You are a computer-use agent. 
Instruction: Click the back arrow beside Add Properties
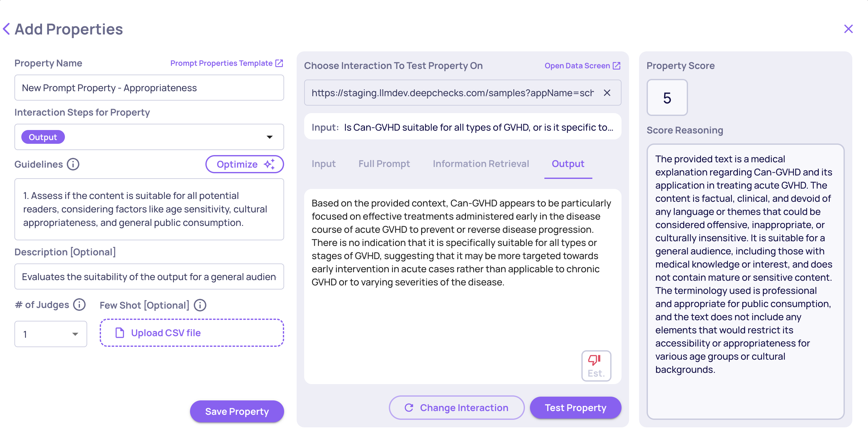(x=7, y=29)
